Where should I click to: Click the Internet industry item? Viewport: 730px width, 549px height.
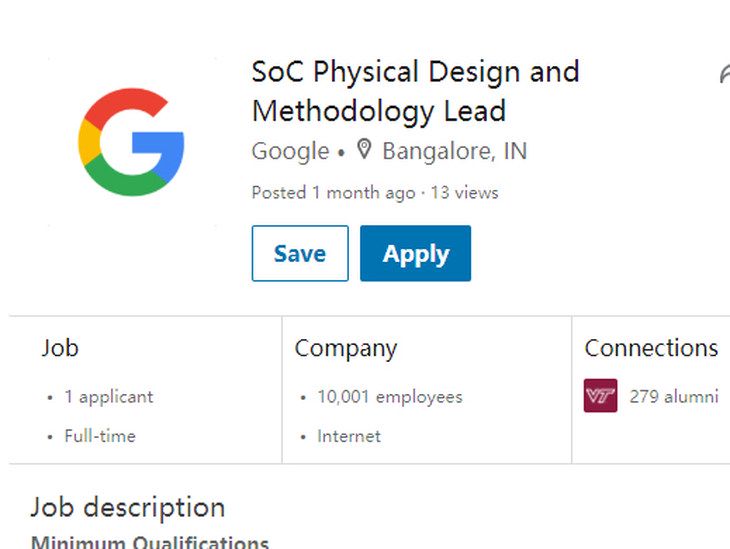click(x=349, y=436)
